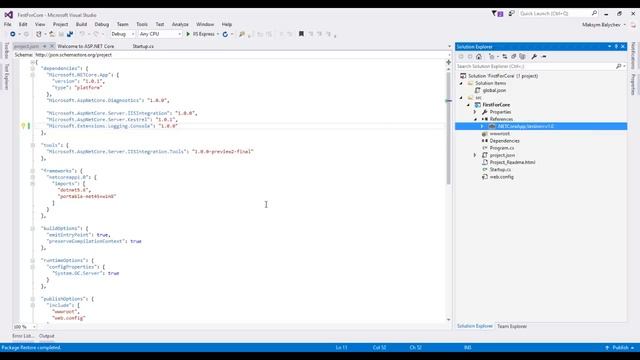Open the Solution Explorer window options dropdown
The height and width of the screenshot is (360, 640).
[x=609, y=47]
